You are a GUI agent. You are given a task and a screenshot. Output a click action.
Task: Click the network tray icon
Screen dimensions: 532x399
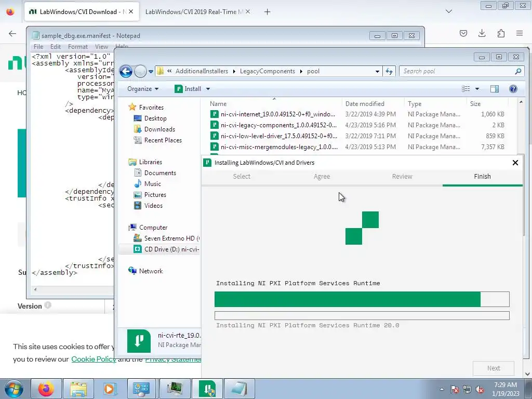pyautogui.click(x=467, y=389)
